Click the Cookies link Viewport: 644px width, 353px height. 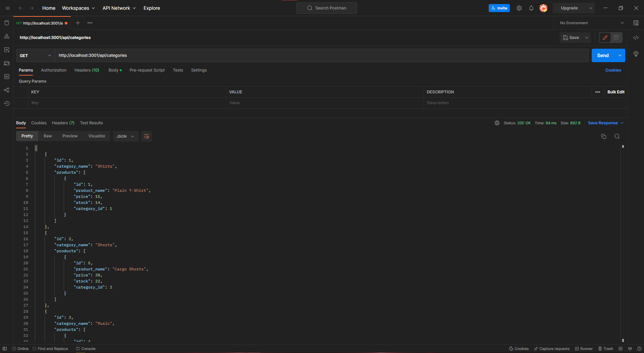click(x=613, y=70)
